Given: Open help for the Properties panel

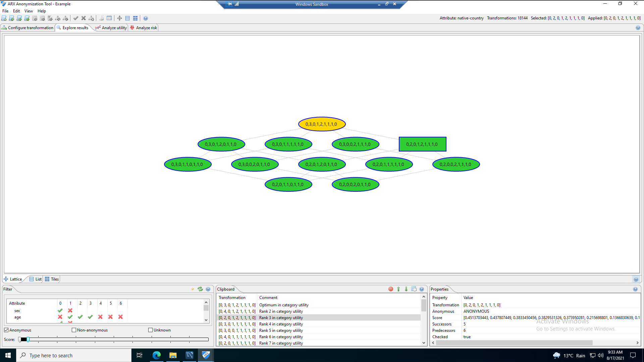Looking at the screenshot, I should [635, 289].
